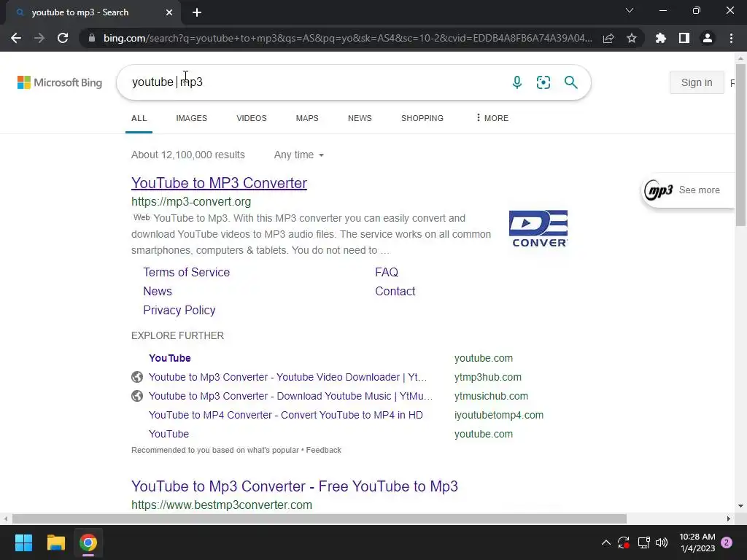Open the Extensions puzzle icon
The image size is (747, 560).
tap(661, 38)
